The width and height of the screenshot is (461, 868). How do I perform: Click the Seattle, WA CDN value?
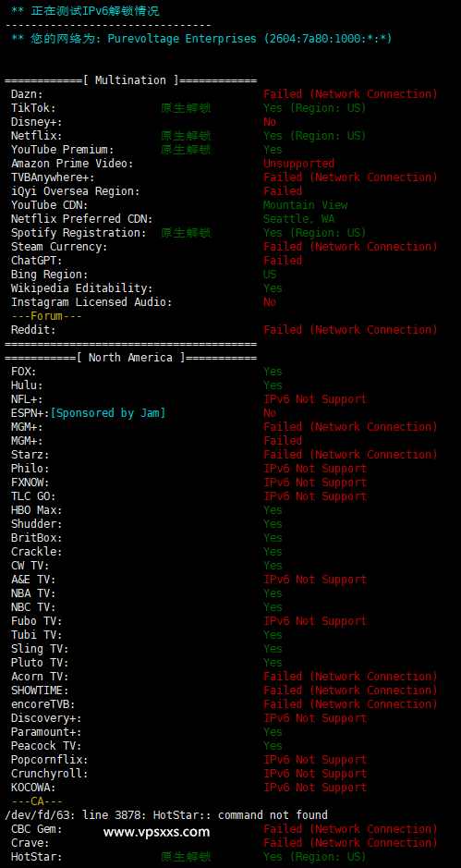coord(298,219)
